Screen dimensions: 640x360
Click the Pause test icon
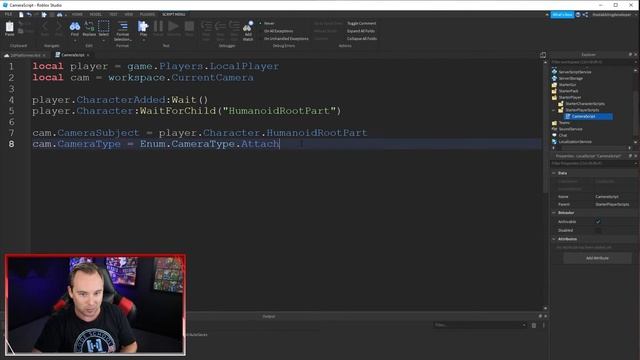point(158,27)
